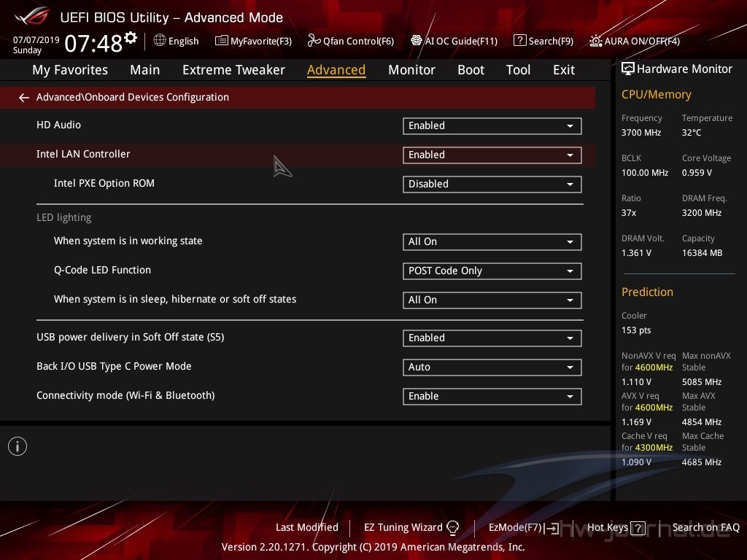This screenshot has height=560, width=747.
Task: Switch to Main tab
Action: click(x=145, y=70)
